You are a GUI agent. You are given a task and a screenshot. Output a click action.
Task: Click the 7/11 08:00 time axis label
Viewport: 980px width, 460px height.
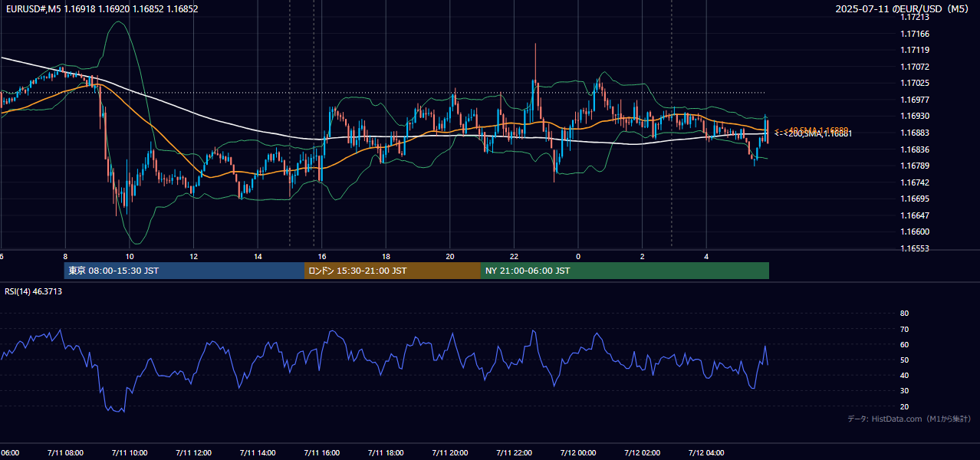tap(65, 453)
